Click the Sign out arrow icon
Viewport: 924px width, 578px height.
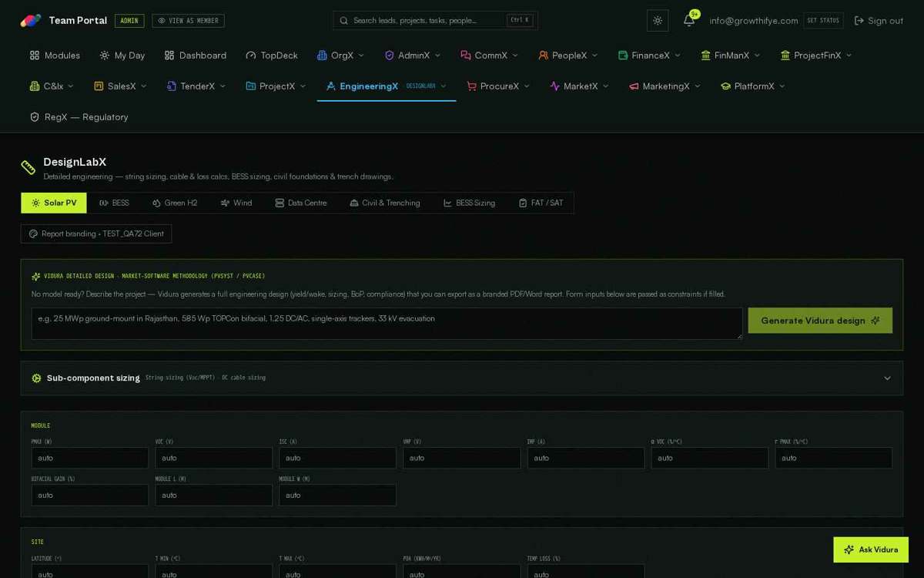859,21
